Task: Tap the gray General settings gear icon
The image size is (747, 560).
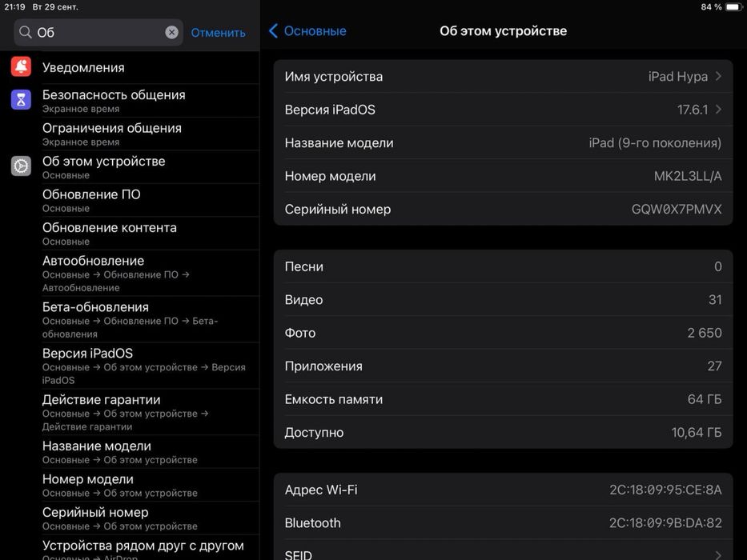Action: click(21, 166)
